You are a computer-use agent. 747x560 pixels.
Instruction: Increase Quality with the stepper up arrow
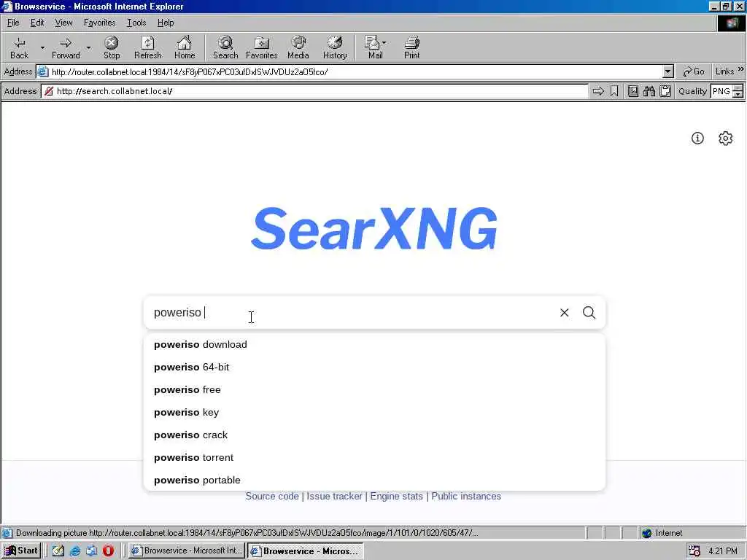[738, 87]
